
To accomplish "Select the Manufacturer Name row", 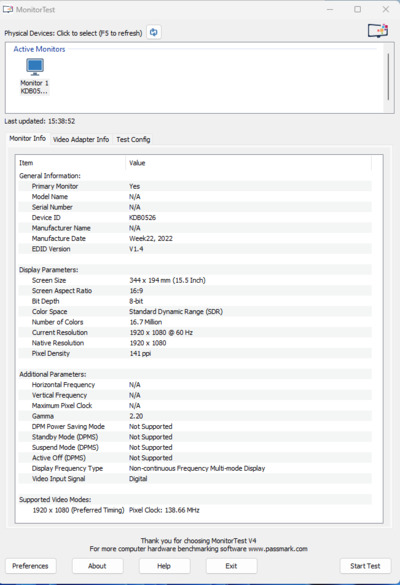I will (x=195, y=228).
